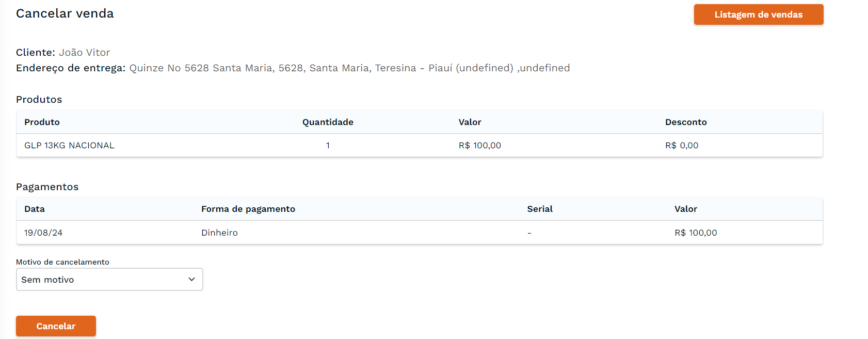Image resolution: width=868 pixels, height=339 pixels.
Task: Click the delivery address text
Action: [x=349, y=68]
